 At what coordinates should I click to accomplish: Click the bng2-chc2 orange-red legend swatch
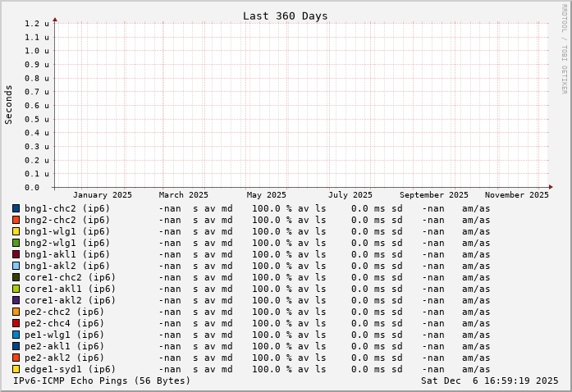pyautogui.click(x=16, y=220)
